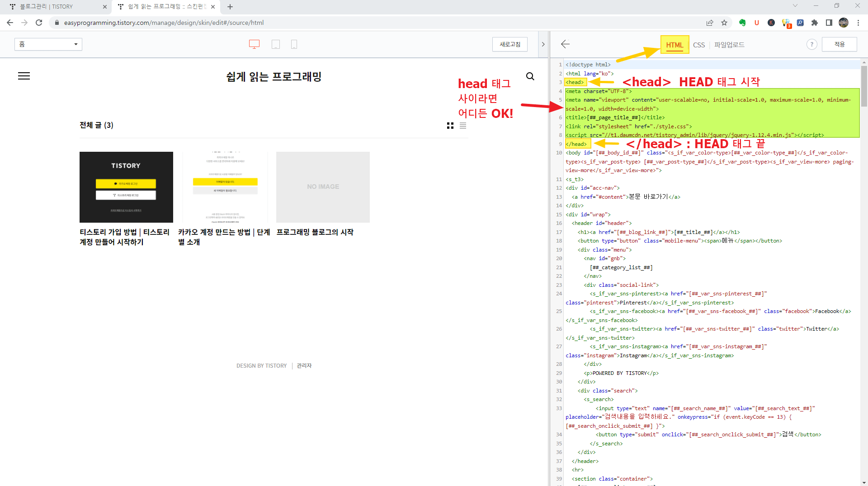The image size is (868, 486).
Task: Open the 관리자 link in the preview footer
Action: tap(305, 365)
